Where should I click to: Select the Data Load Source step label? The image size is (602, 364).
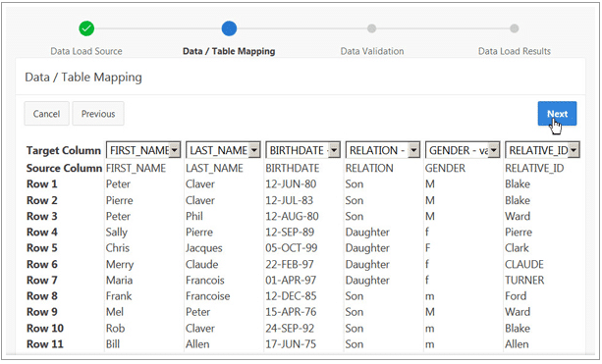tap(86, 51)
